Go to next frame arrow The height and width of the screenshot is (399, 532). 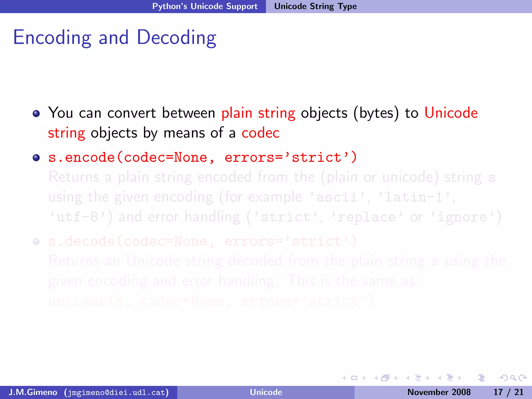click(x=396, y=378)
